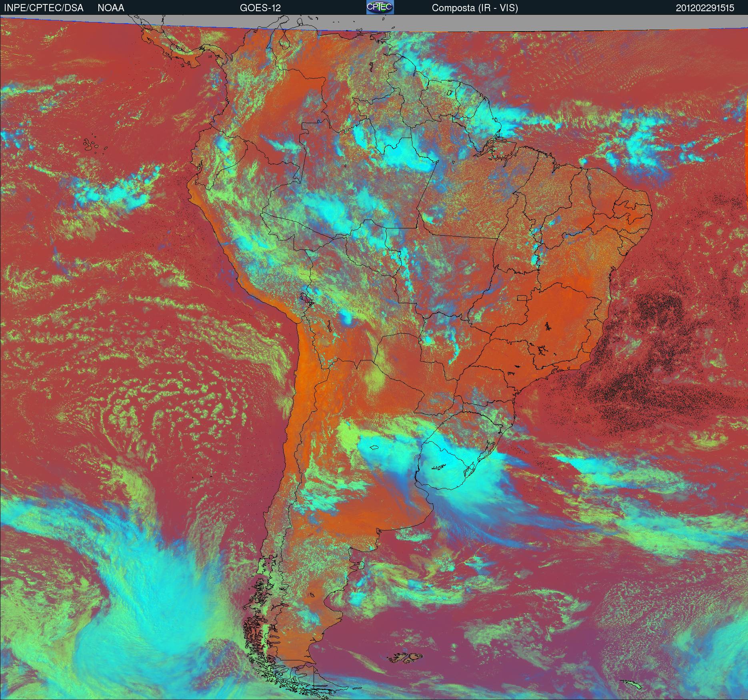Image resolution: width=748 pixels, height=700 pixels.
Task: Click the 201202291515 timestamp
Action: 705,8
